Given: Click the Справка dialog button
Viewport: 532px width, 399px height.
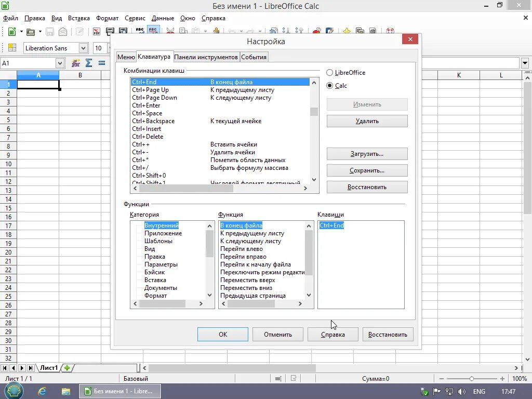Looking at the screenshot, I should pos(333,335).
